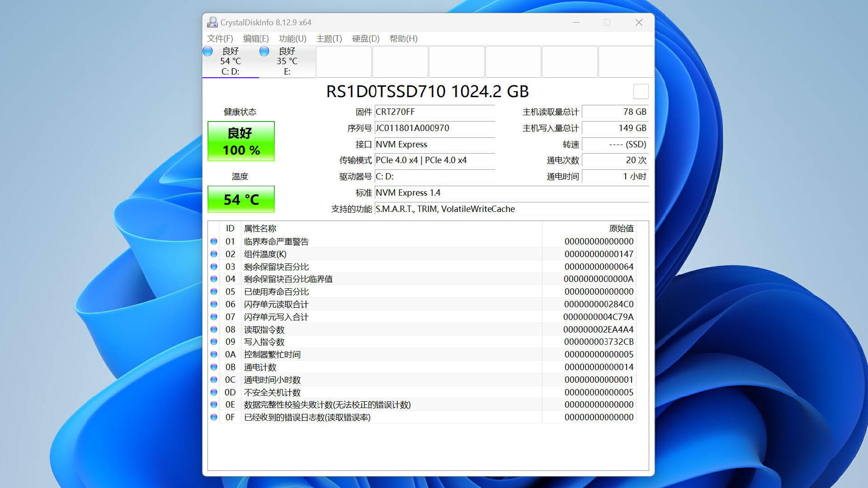Select the 剩余保留块百分比 attribute row
Screen dimensions: 868x488
coord(422,267)
